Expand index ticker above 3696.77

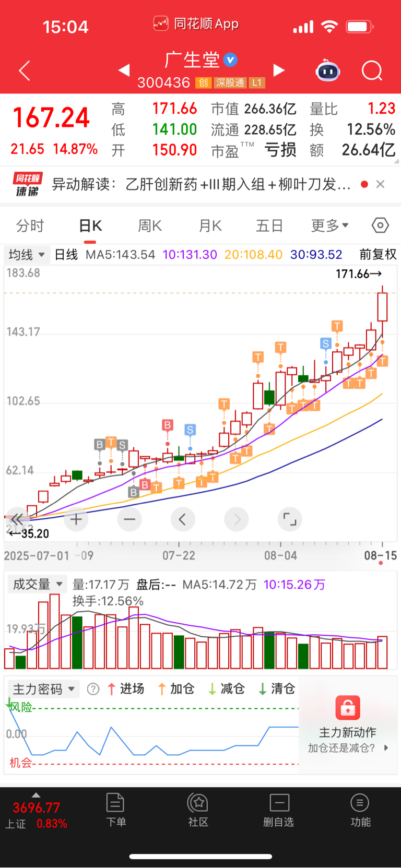[36, 795]
